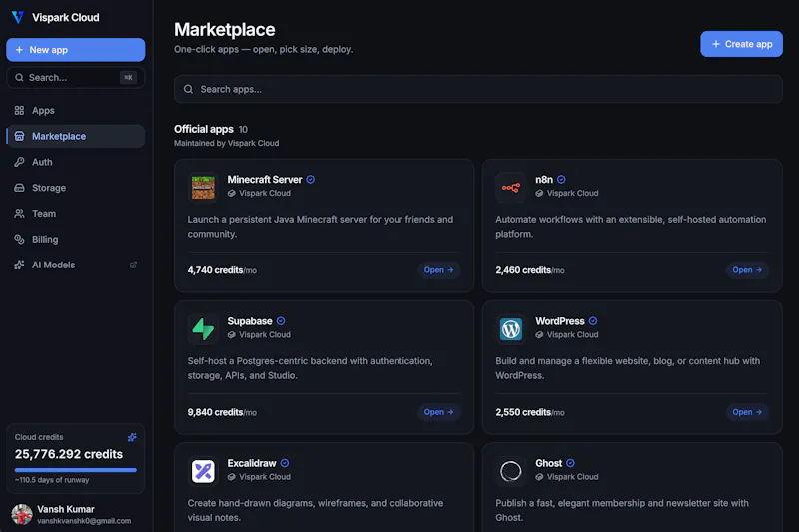The width and height of the screenshot is (799, 532).
Task: Click the vanshkvanshk0@gmail.com email text
Action: tap(84, 521)
